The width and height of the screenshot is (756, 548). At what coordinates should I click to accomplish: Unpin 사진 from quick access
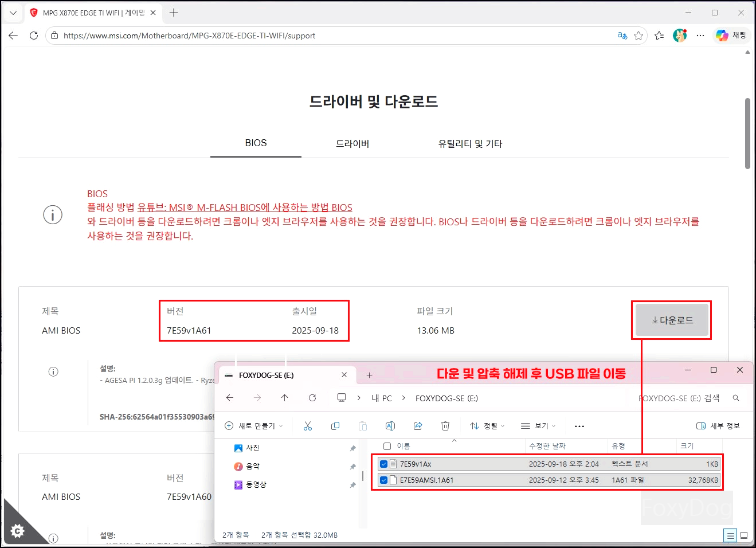(x=352, y=448)
